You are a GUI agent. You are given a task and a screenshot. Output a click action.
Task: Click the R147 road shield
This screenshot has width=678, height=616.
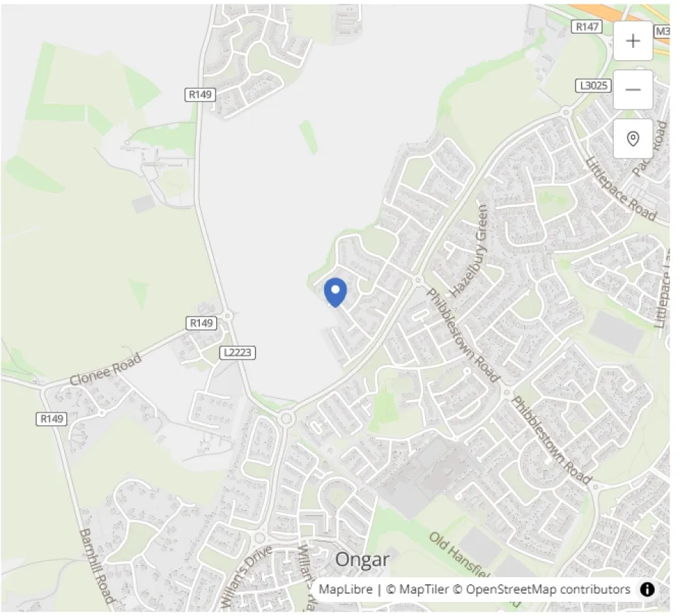coord(587,27)
